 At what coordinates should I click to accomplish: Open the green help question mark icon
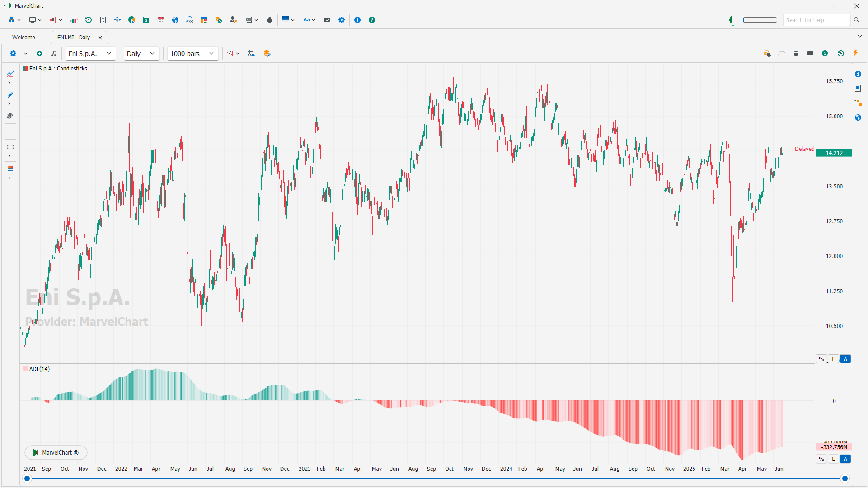372,20
